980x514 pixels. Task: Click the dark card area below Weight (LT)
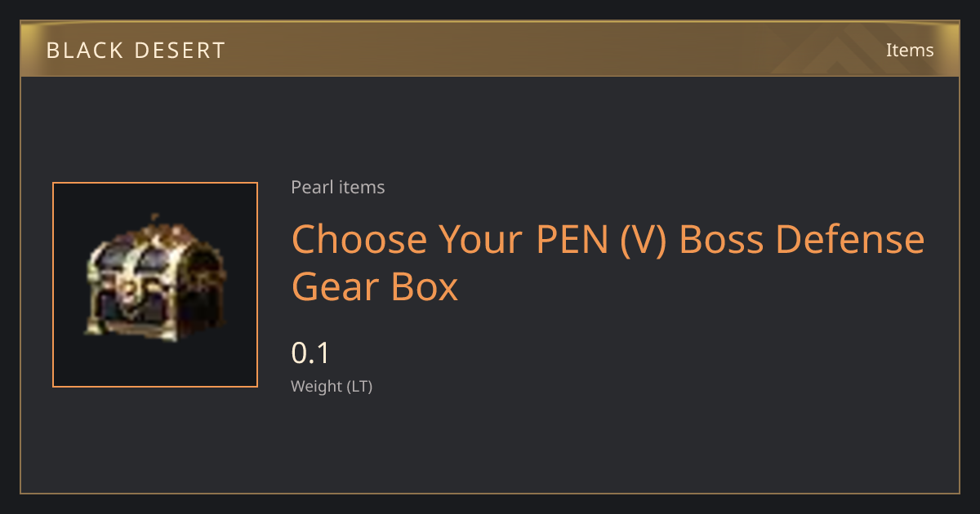(x=490, y=445)
